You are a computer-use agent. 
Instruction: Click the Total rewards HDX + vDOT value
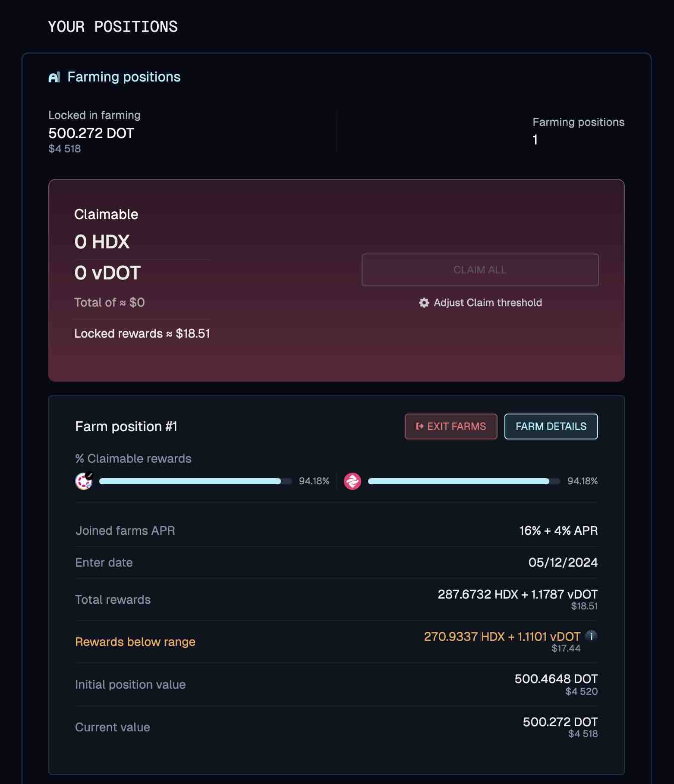[x=518, y=594]
